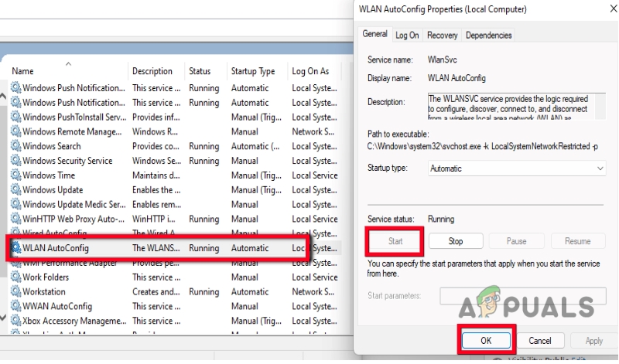
Task: Select the Windows Update service name
Action: (53, 189)
